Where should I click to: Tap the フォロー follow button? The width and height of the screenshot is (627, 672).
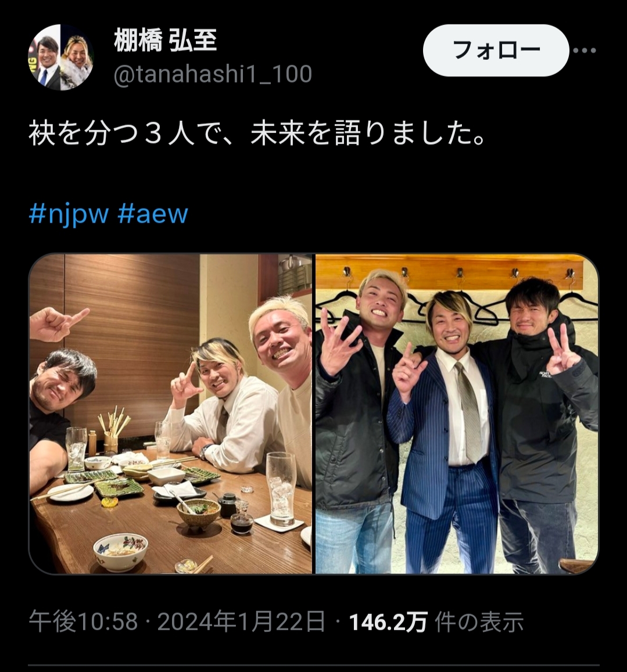pos(496,51)
